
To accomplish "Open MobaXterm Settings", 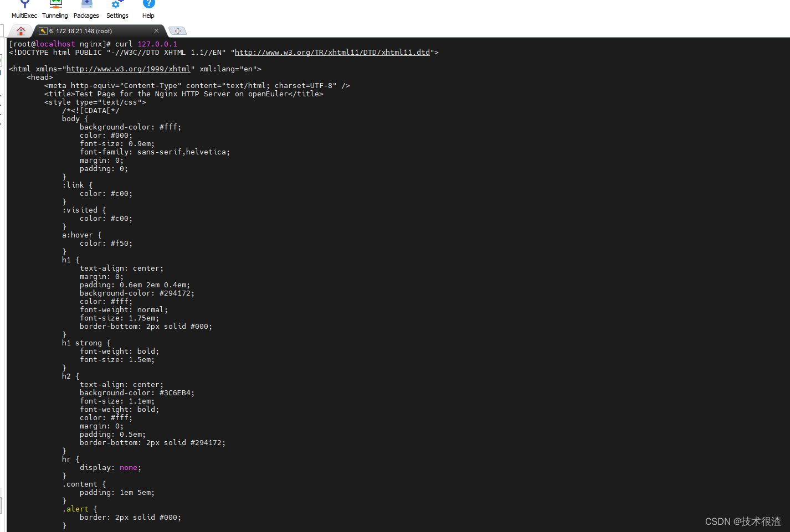I will pos(117,10).
